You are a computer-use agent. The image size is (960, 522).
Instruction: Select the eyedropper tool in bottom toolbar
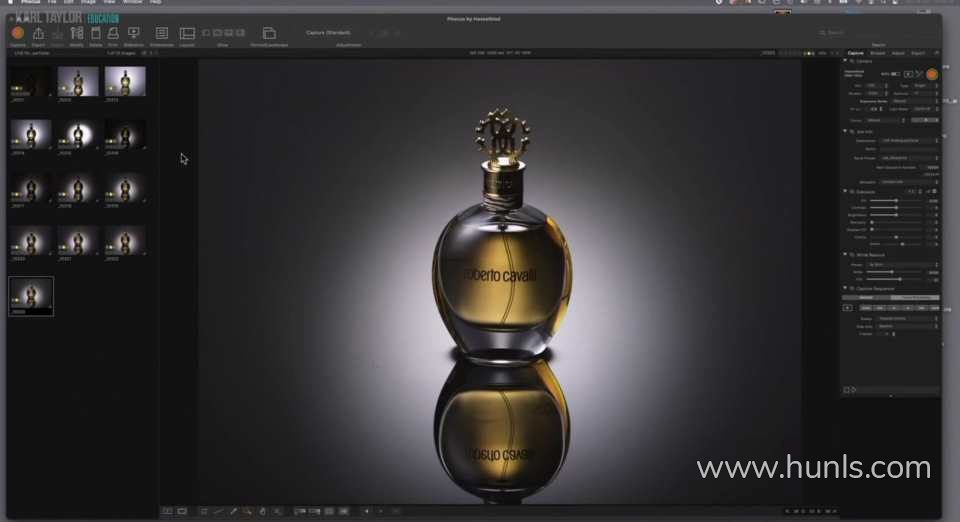[x=233, y=511]
